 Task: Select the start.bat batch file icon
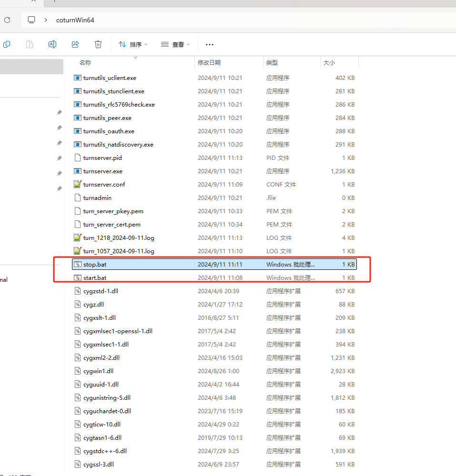pos(78,278)
